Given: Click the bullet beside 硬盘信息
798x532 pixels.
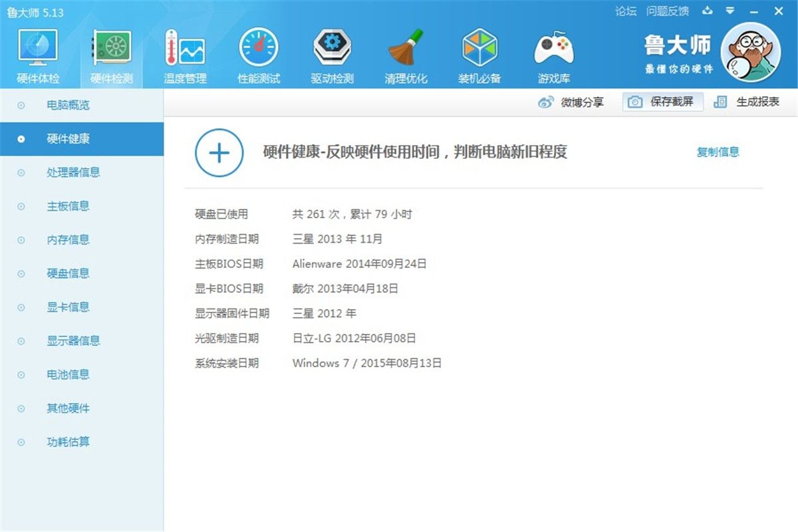Looking at the screenshot, I should 21,274.
